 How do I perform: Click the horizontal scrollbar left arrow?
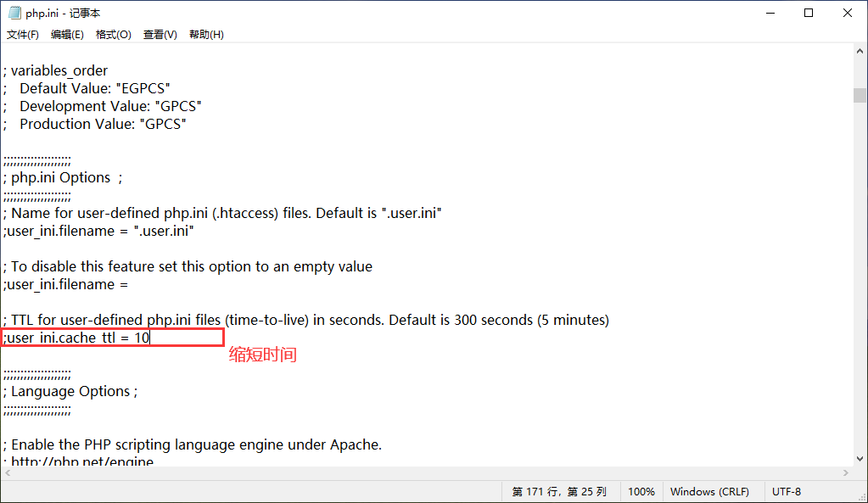point(7,472)
